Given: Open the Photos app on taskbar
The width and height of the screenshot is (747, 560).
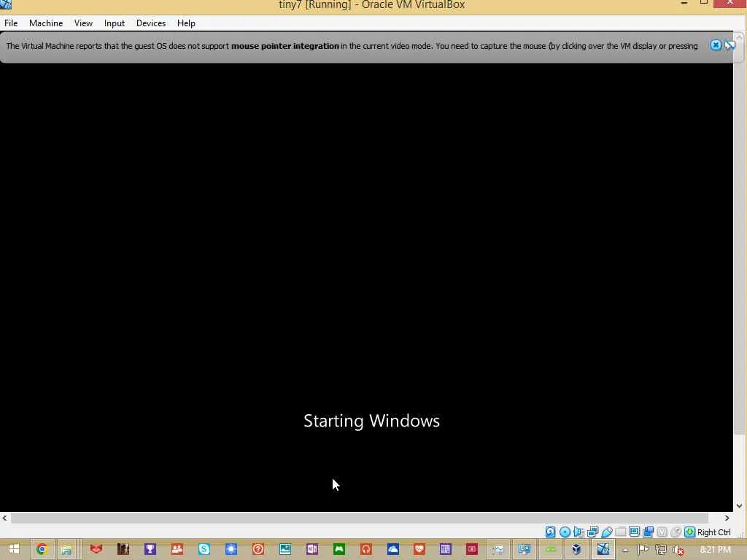Looking at the screenshot, I should coord(285,549).
